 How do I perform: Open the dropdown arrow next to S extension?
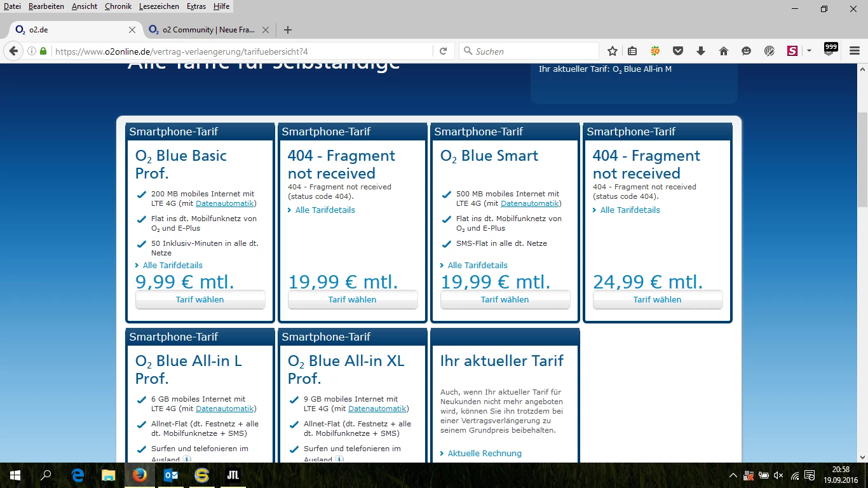point(809,51)
